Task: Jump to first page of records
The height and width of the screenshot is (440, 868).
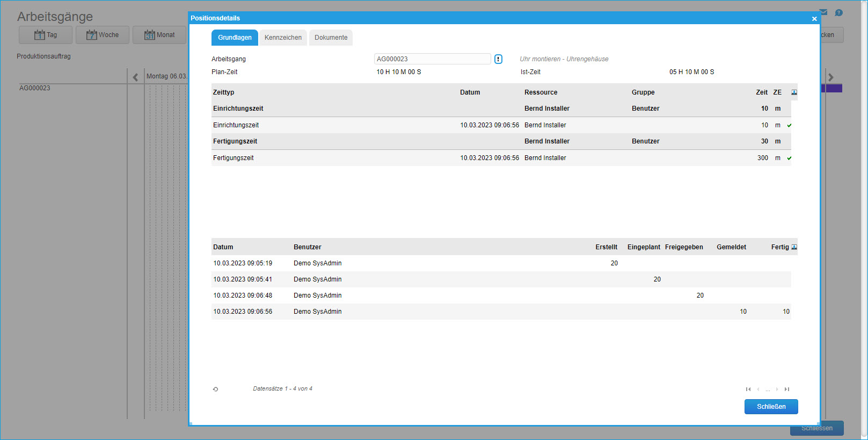Action: [748, 389]
